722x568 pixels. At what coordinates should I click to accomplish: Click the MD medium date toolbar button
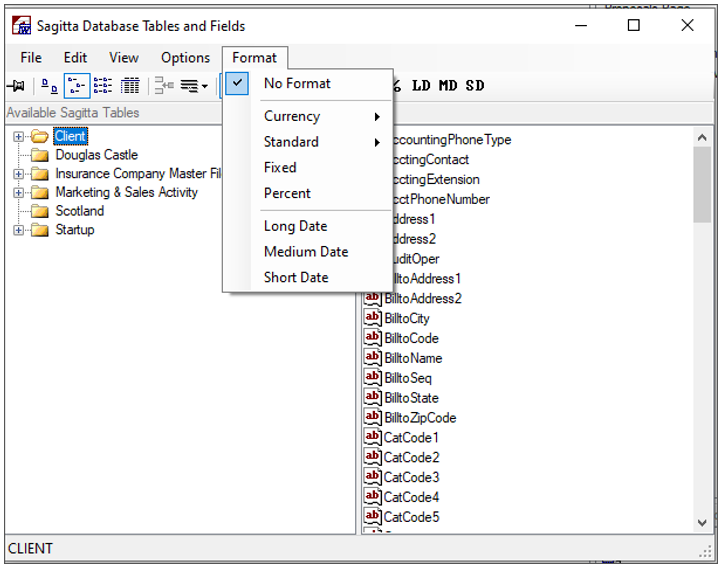[x=448, y=86]
